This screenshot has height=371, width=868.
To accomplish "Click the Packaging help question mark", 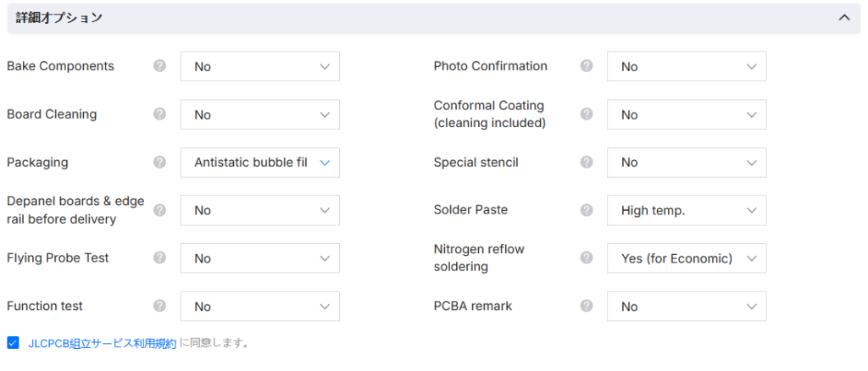I will [159, 162].
